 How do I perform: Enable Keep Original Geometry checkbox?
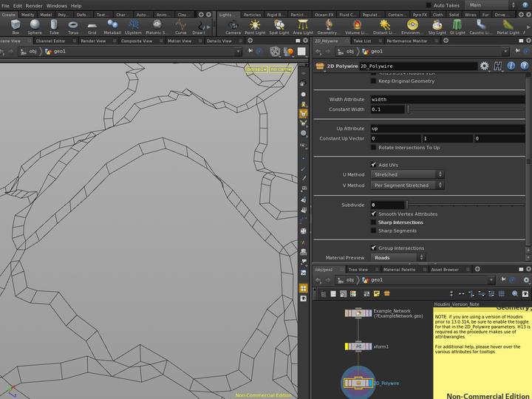[373, 81]
